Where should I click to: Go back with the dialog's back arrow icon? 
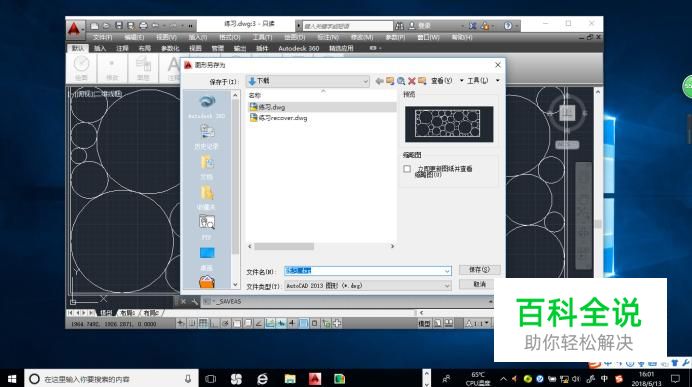click(379, 81)
